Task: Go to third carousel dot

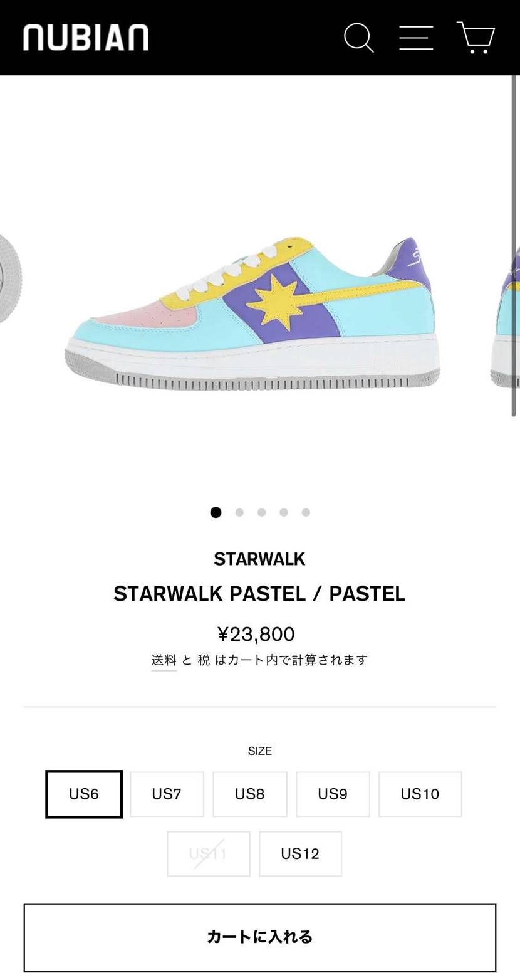Action: (x=261, y=512)
